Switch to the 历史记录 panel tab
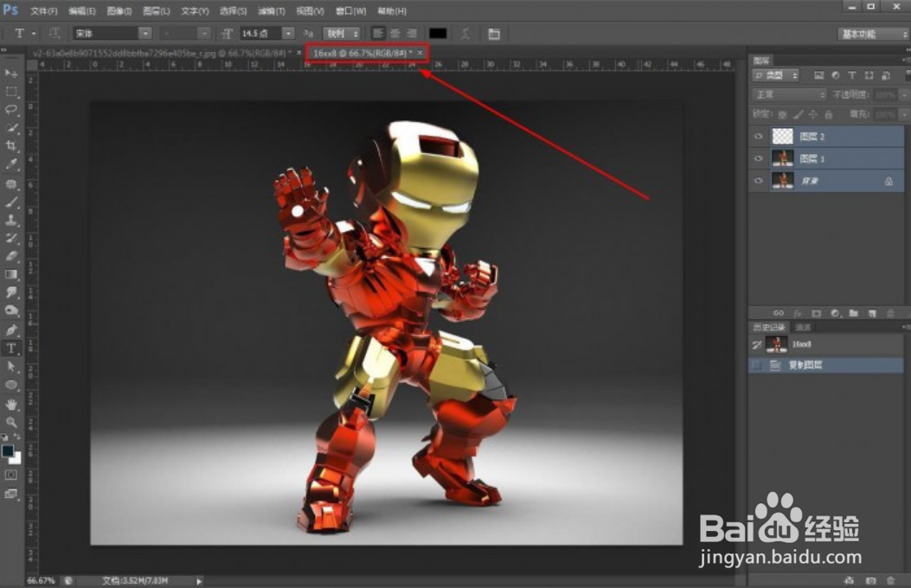Viewport: 911px width, 588px height. 769,328
